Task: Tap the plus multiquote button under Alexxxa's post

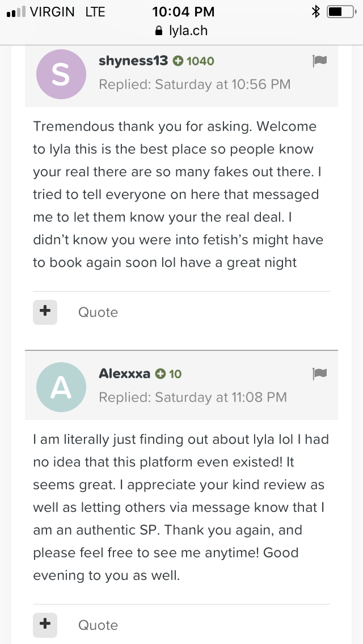Action: [x=45, y=625]
